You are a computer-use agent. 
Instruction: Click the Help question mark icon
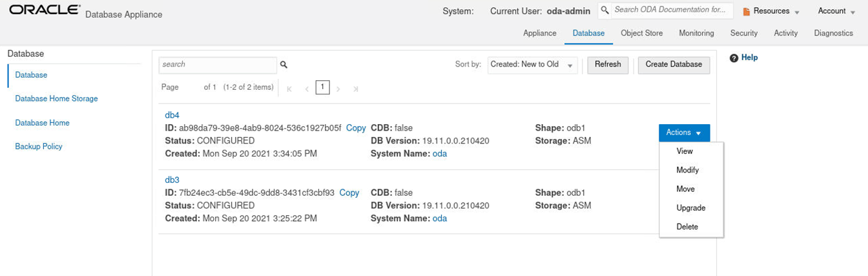click(x=734, y=58)
